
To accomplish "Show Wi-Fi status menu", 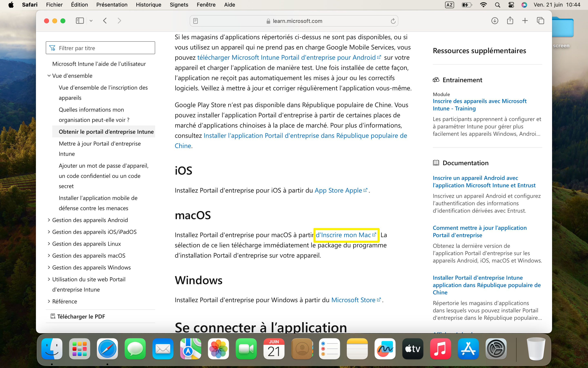I will tap(483, 5).
